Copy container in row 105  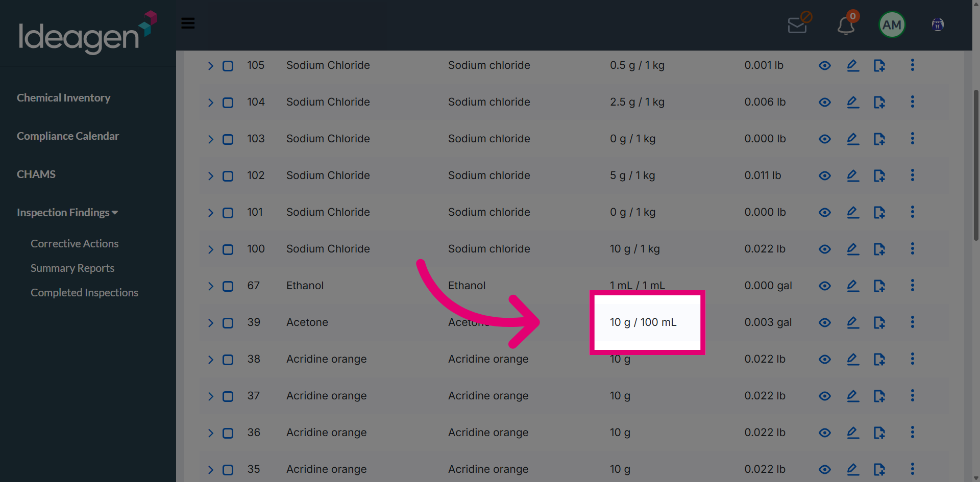pos(879,65)
